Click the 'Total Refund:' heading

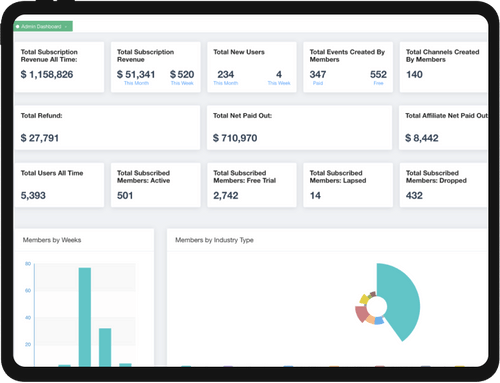[42, 116]
